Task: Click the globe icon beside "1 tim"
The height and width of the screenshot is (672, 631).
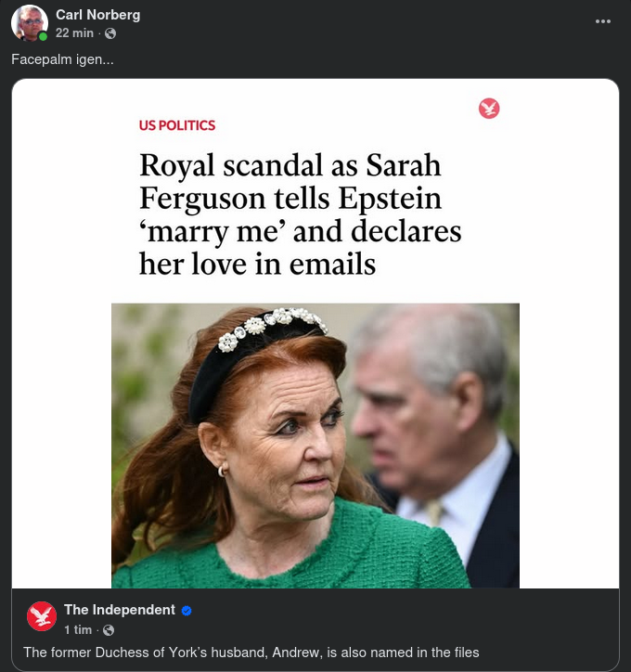Action: click(109, 630)
